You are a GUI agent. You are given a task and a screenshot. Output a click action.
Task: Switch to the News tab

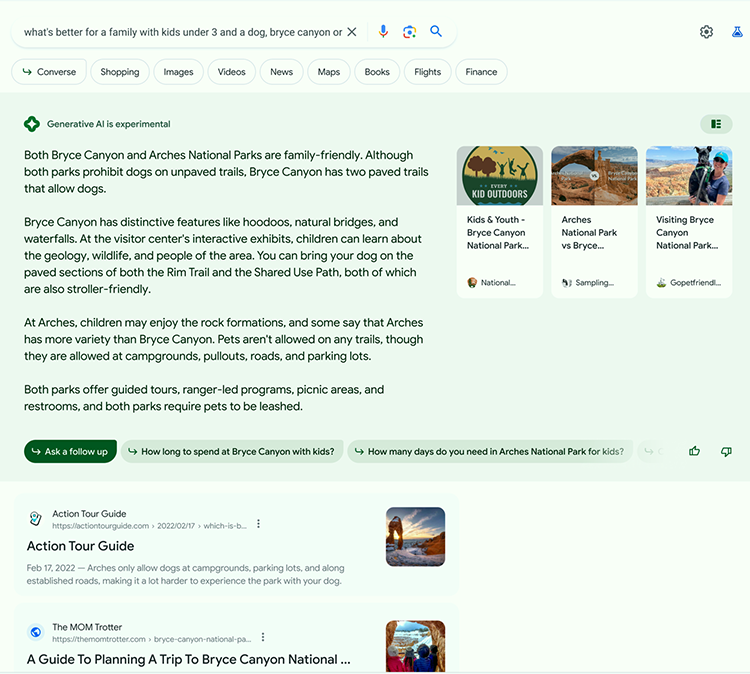(281, 72)
